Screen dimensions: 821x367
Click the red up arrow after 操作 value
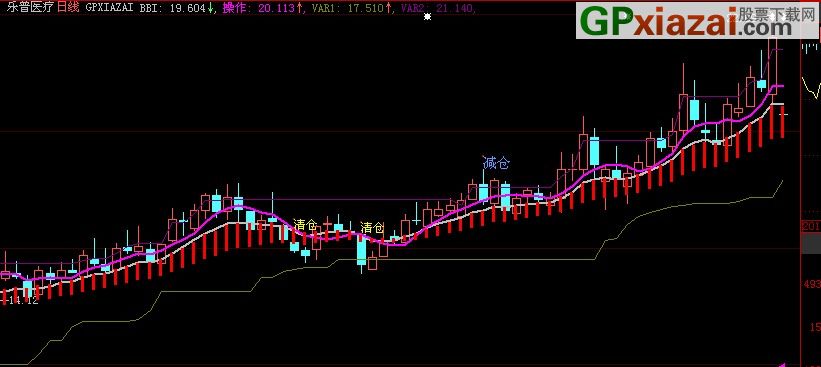coord(299,8)
